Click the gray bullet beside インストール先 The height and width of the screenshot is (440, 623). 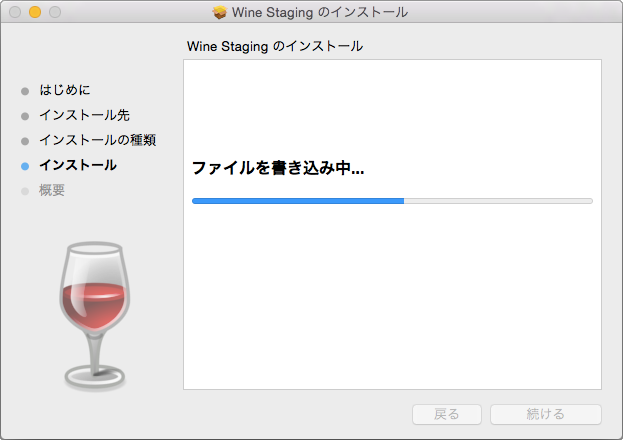tap(25, 116)
